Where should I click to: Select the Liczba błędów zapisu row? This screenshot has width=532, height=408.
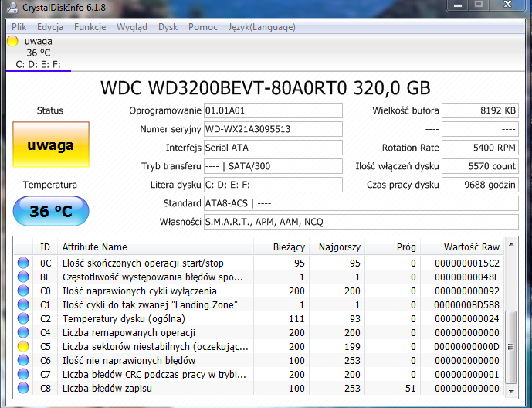coord(259,389)
